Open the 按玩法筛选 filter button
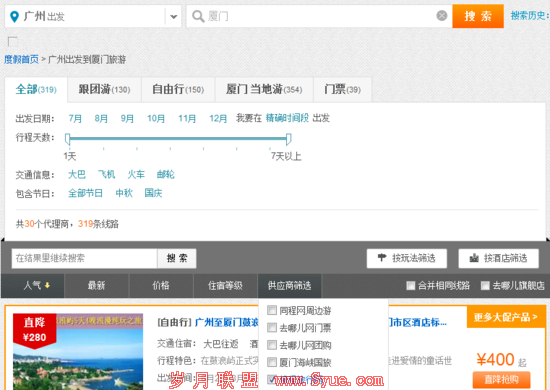The image size is (550, 390). coord(407,258)
